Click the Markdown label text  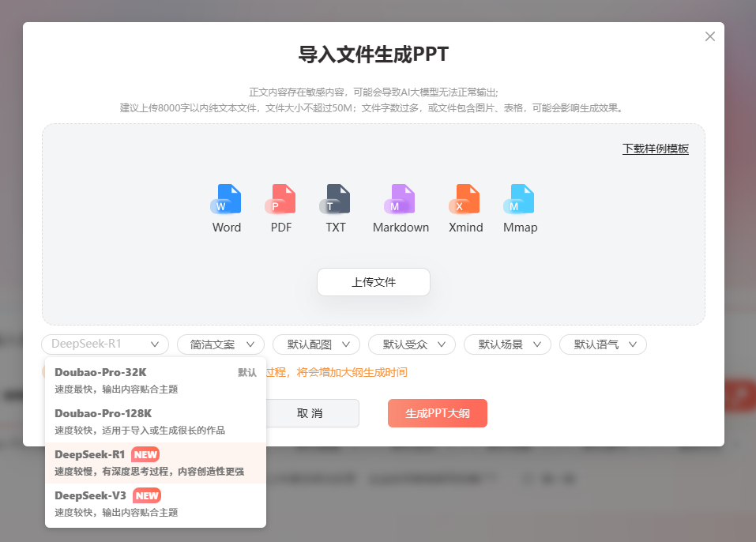[401, 228]
